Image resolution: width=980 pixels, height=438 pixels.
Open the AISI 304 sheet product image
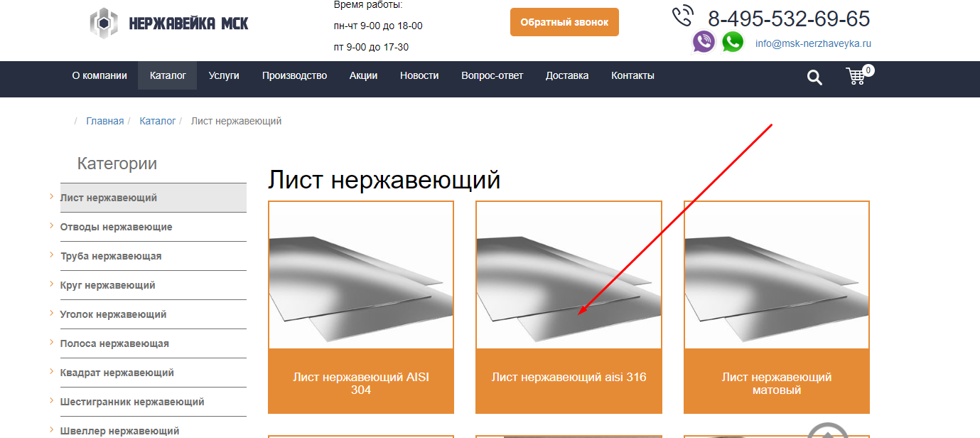[361, 275]
